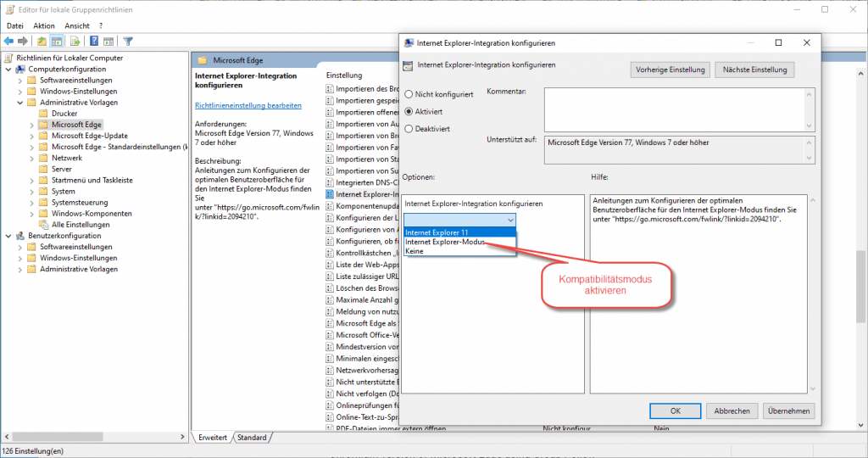Expand Softwareeinstellungen under Computerkonfiguration

(20, 81)
